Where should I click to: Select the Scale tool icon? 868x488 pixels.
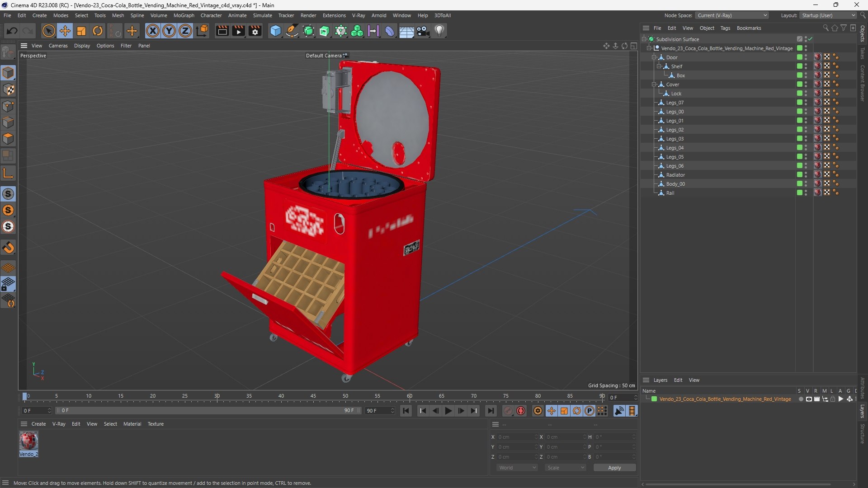tap(81, 31)
